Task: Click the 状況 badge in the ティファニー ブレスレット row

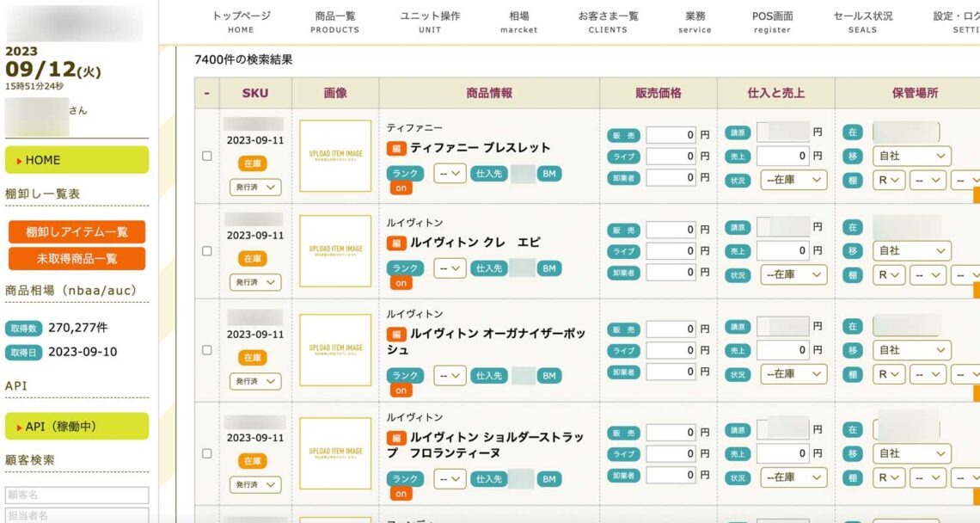Action: coord(738,180)
